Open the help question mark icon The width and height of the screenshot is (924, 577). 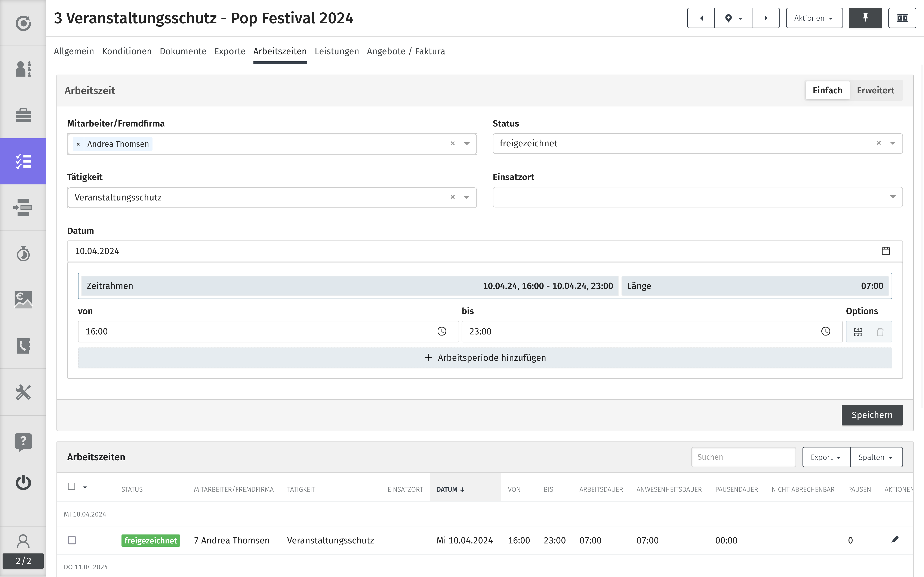23,442
